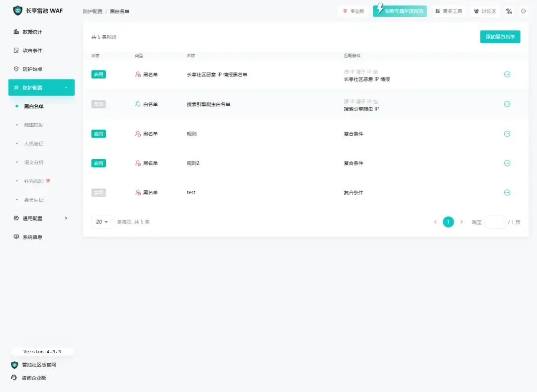Switch interface language with the 中/EN icon
The width and height of the screenshot is (537, 392).
[509, 11]
